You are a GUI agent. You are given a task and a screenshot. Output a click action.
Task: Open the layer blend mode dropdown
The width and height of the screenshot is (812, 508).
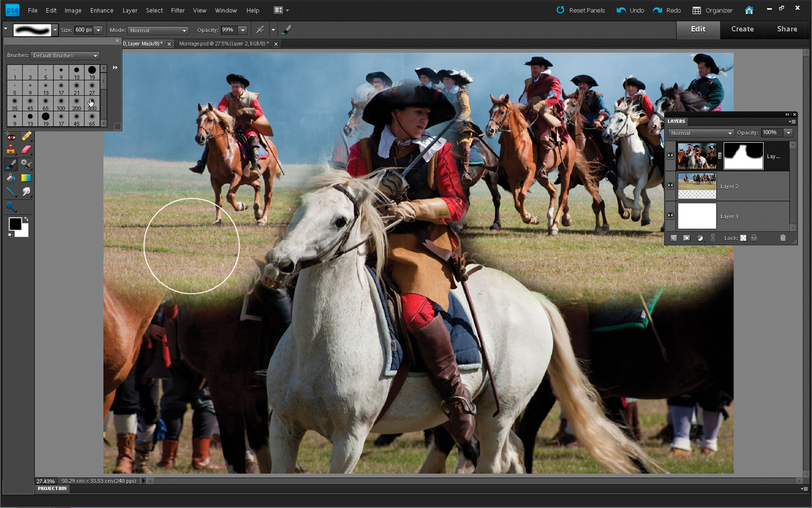(x=701, y=133)
